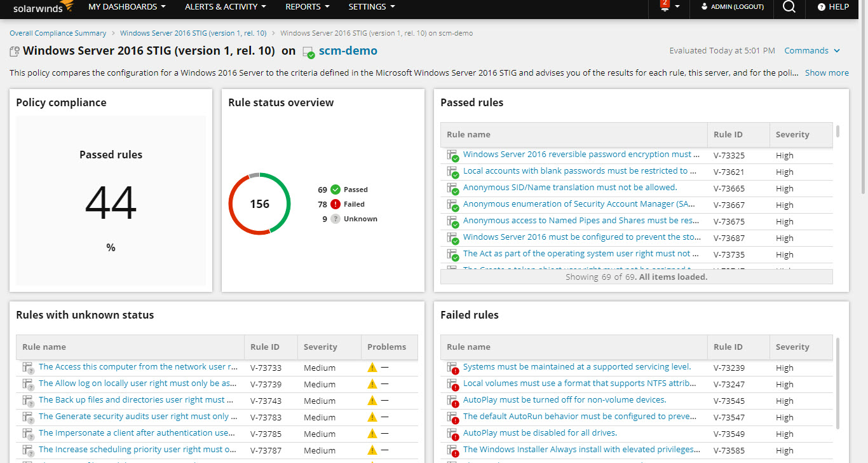
Task: Go to Overall Compliance Summary breadcrumb
Action: [58, 33]
